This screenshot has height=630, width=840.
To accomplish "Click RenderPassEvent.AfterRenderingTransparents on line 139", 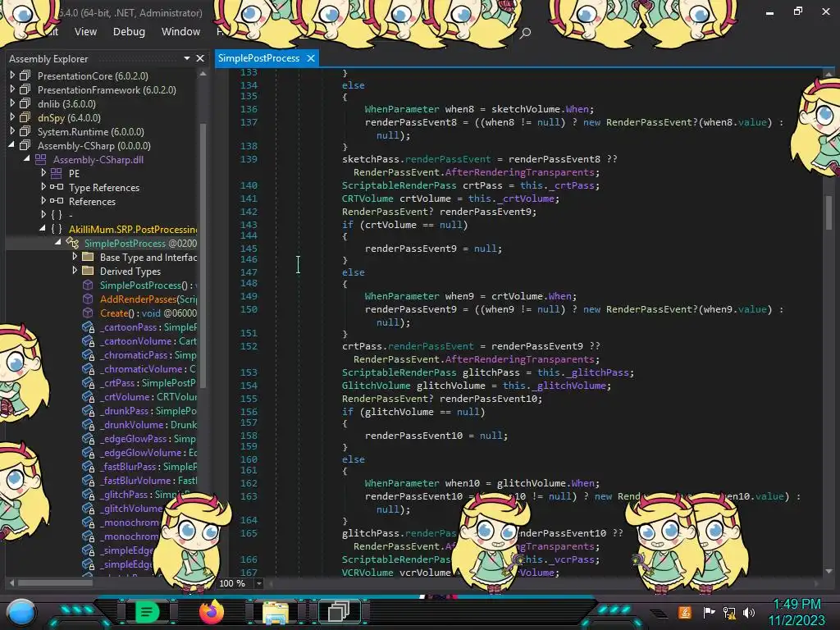I will point(473,172).
